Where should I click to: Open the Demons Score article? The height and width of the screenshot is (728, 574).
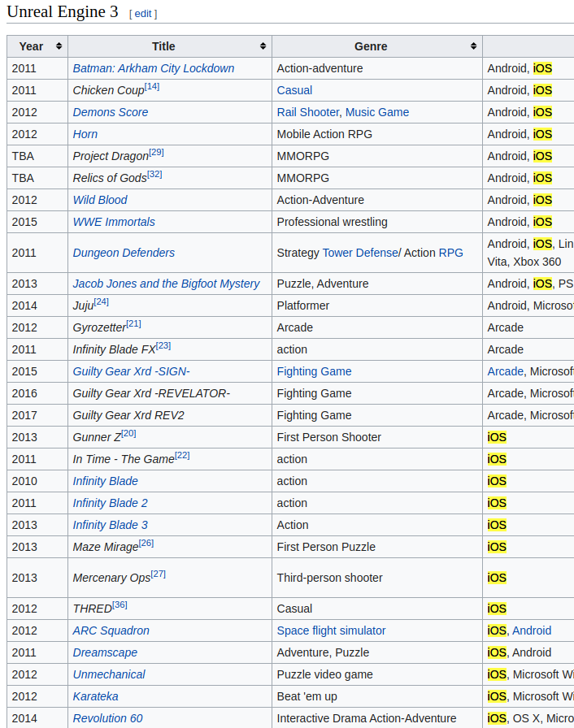coord(111,112)
